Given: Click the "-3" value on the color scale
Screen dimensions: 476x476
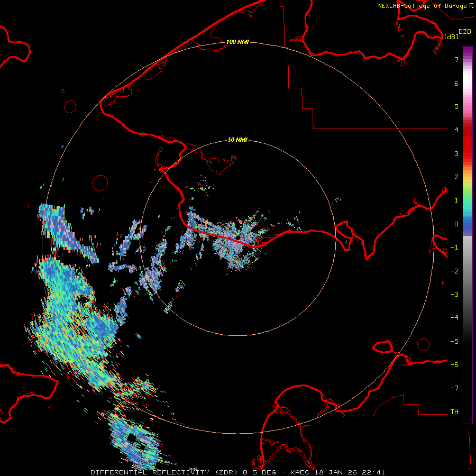Looking at the screenshot, I should [x=454, y=295].
